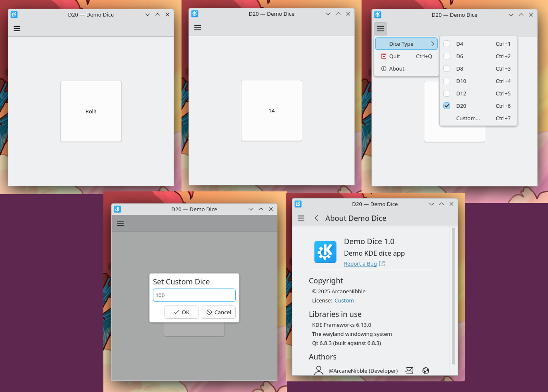The image size is (548, 392).
Task: Check the D12 dice option
Action: [447, 93]
